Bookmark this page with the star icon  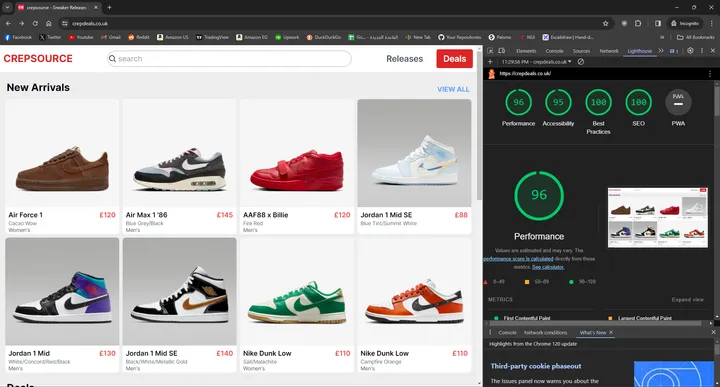[x=605, y=23]
